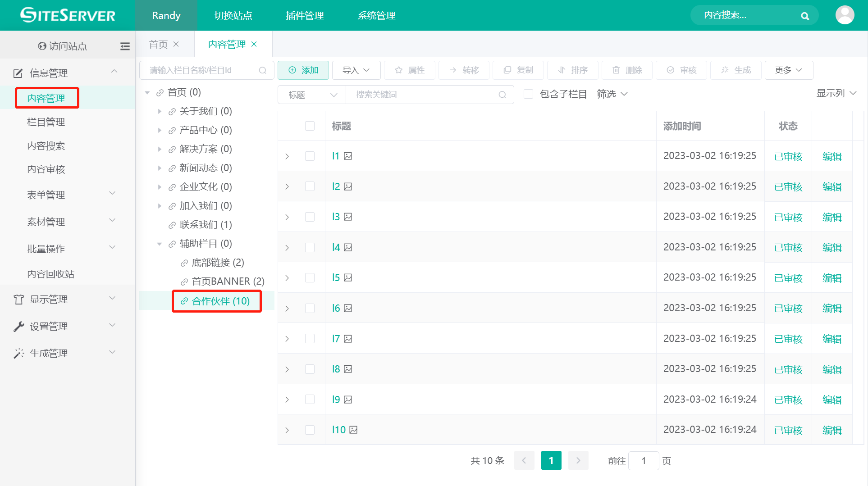The width and height of the screenshot is (868, 486).
Task: Toggle the select-all checkbox in table header
Action: 310,126
